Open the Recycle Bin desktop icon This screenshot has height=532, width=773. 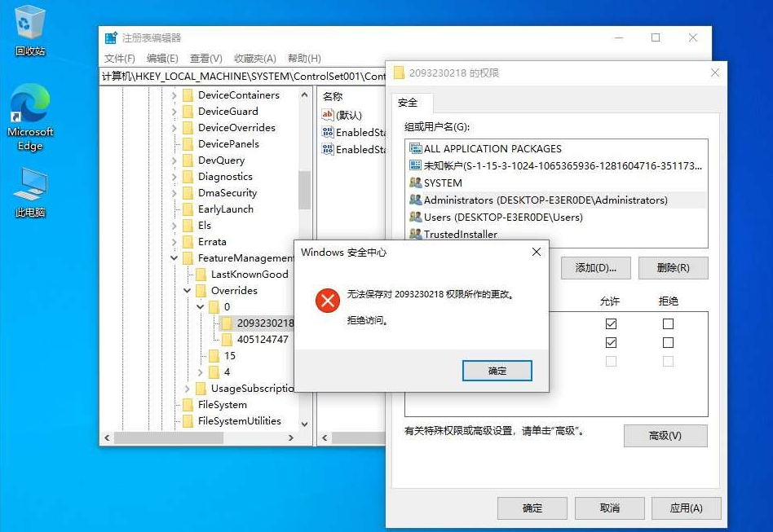tap(30, 23)
